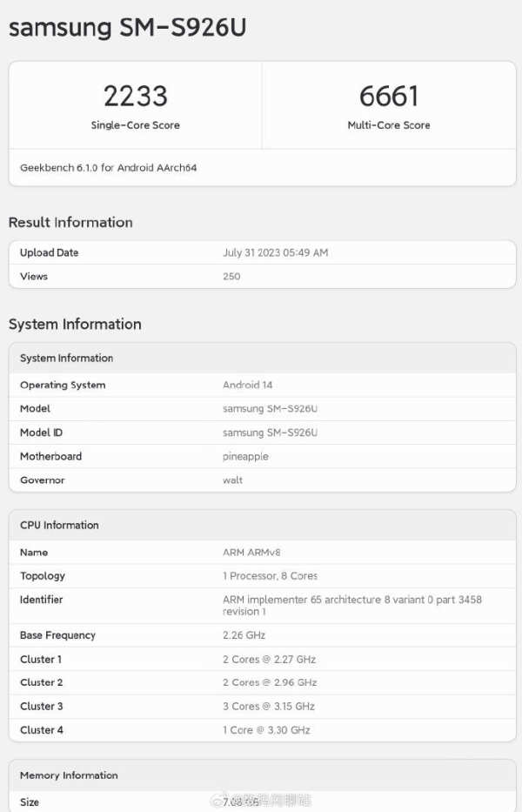Select the date 'July 31 2023 05:49 AM'
This screenshot has height=812, width=522.
276,252
